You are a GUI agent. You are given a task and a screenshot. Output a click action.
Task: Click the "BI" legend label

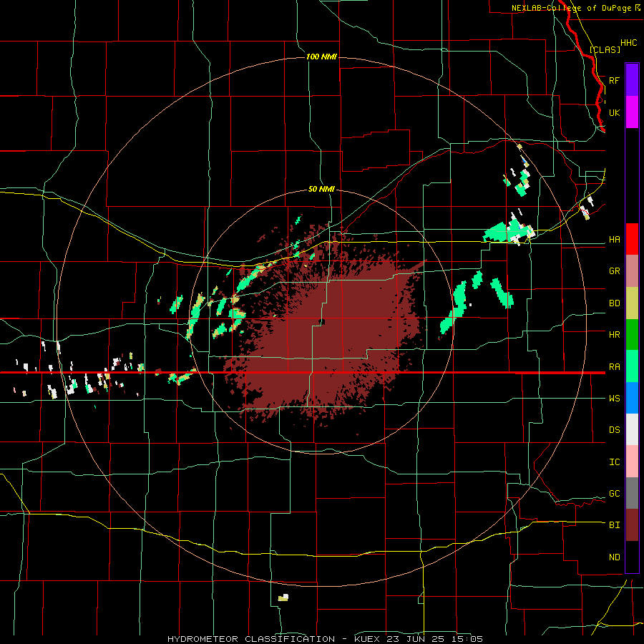(614, 525)
